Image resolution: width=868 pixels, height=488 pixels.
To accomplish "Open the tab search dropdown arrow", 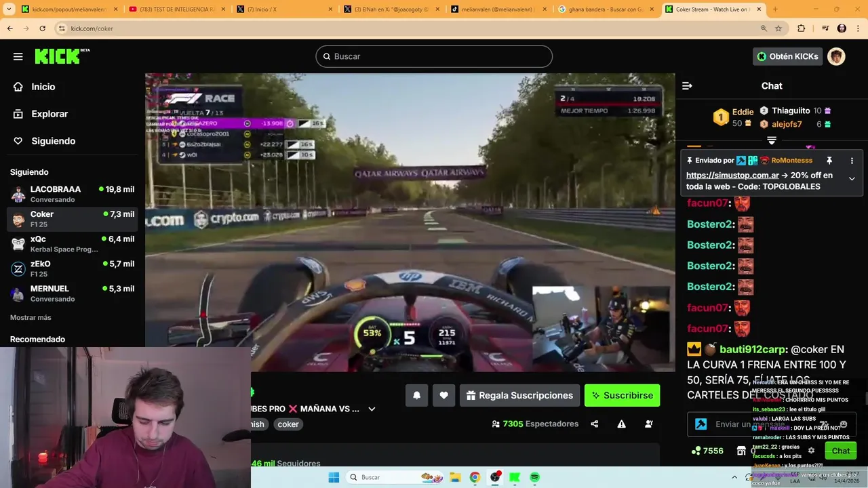I will click(9, 9).
